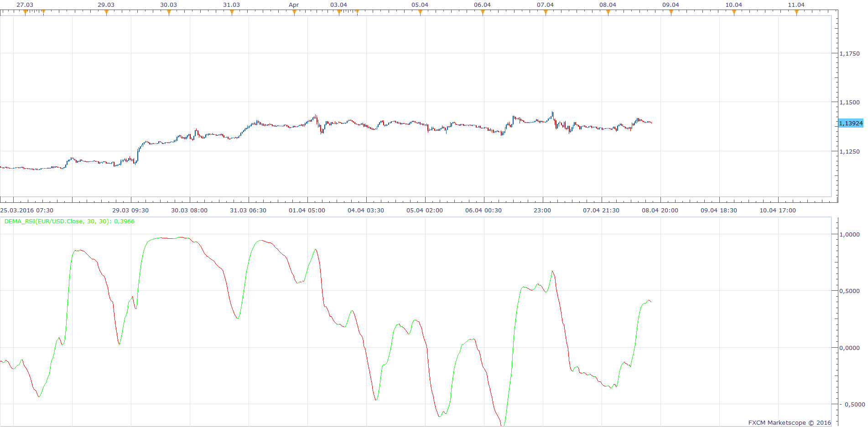Click the 07.04 21:30 time label
Viewport: 868px width, 427px height.
tap(601, 211)
